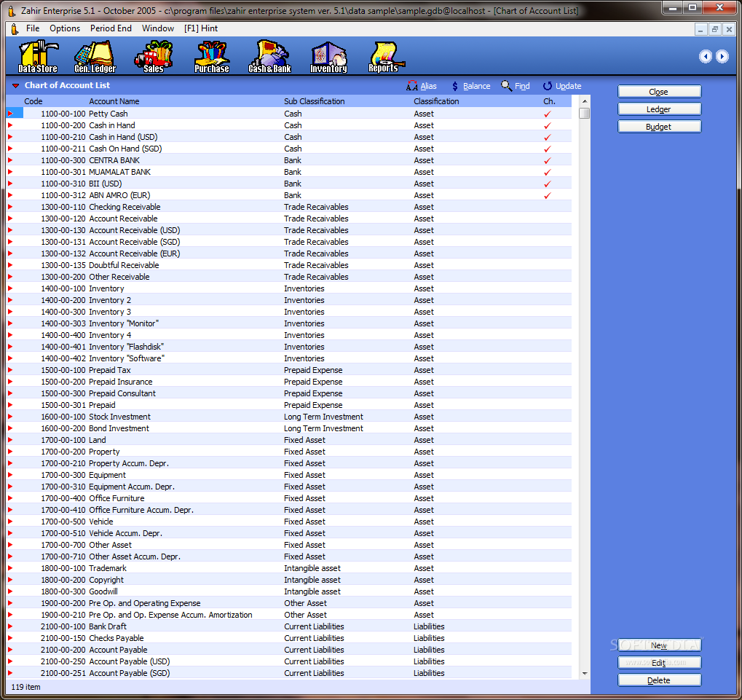742x700 pixels.
Task: Select the Account Payable (USD) row
Action: (x=288, y=661)
